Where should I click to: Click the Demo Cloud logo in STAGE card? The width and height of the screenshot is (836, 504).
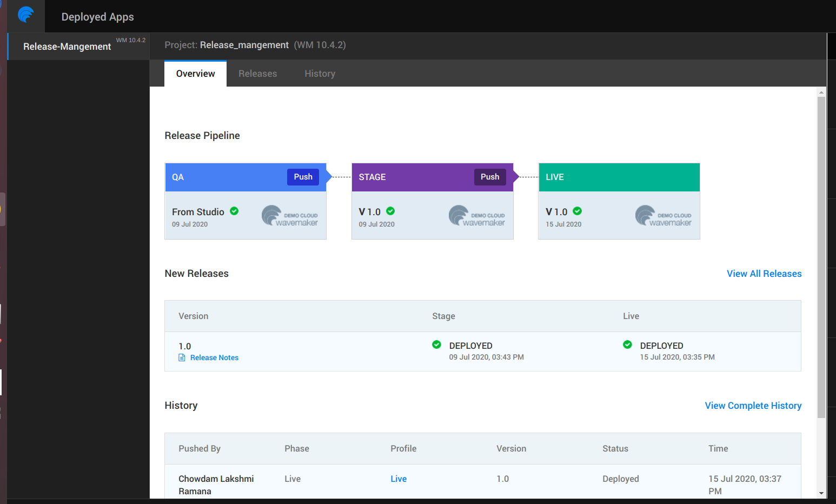[476, 216]
